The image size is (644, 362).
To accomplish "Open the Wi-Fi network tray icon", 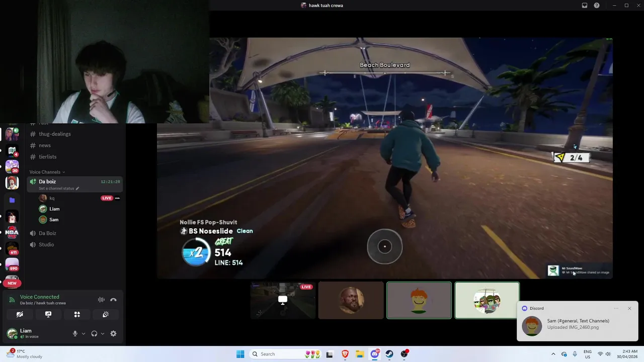I will tap(600, 354).
